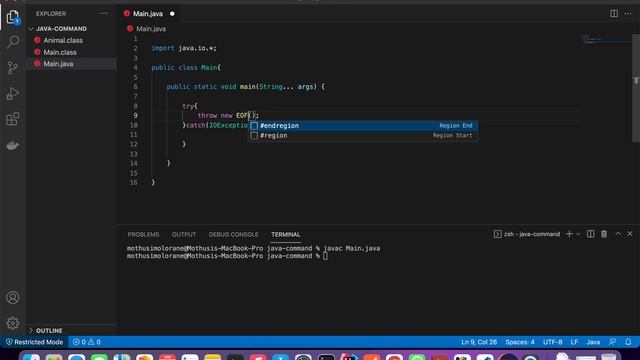640x360 pixels.
Task: Open Explorer more actions ellipsis
Action: click(x=104, y=13)
